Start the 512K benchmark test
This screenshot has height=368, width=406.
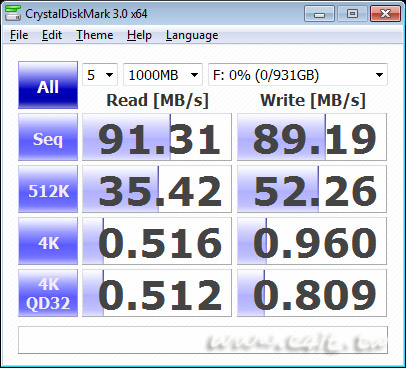48,189
